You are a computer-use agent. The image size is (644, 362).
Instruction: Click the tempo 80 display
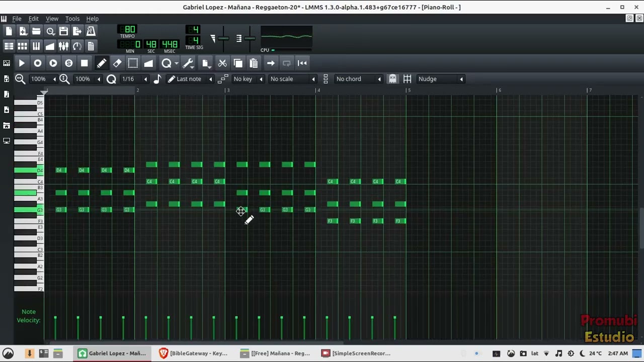tap(127, 30)
